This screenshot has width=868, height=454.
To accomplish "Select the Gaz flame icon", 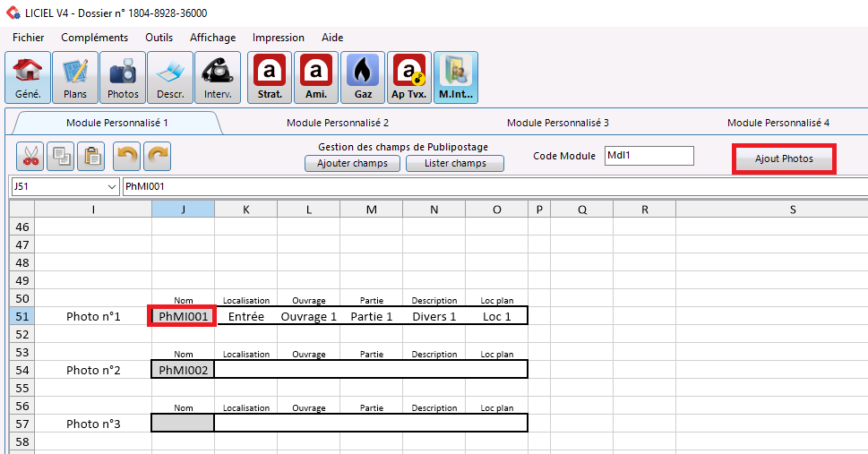I will pos(363,77).
